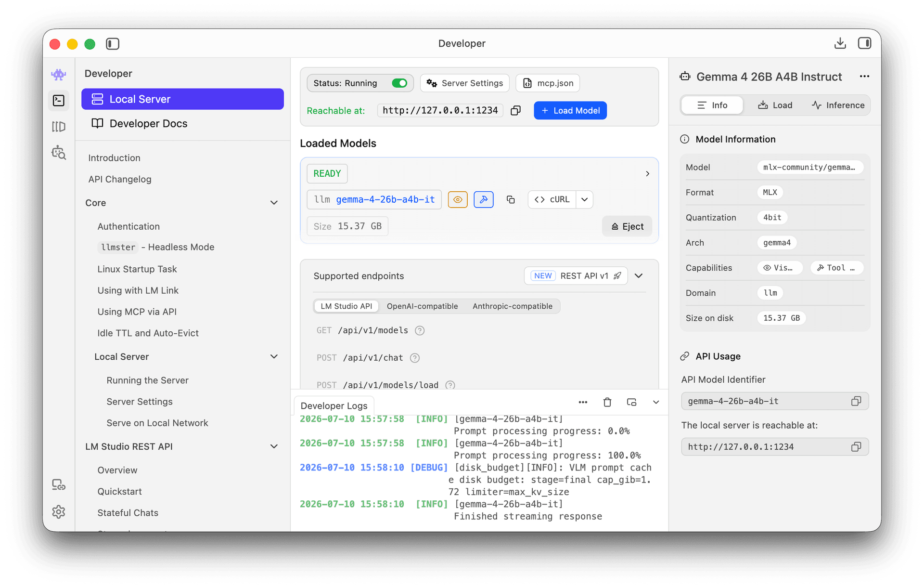Collapse the LM Studio REST API section
924x588 pixels.
(x=274, y=446)
